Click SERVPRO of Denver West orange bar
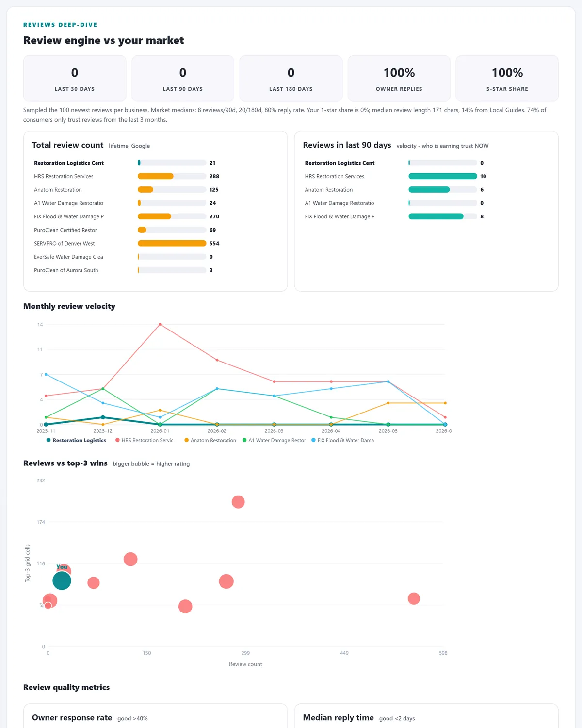 point(172,243)
